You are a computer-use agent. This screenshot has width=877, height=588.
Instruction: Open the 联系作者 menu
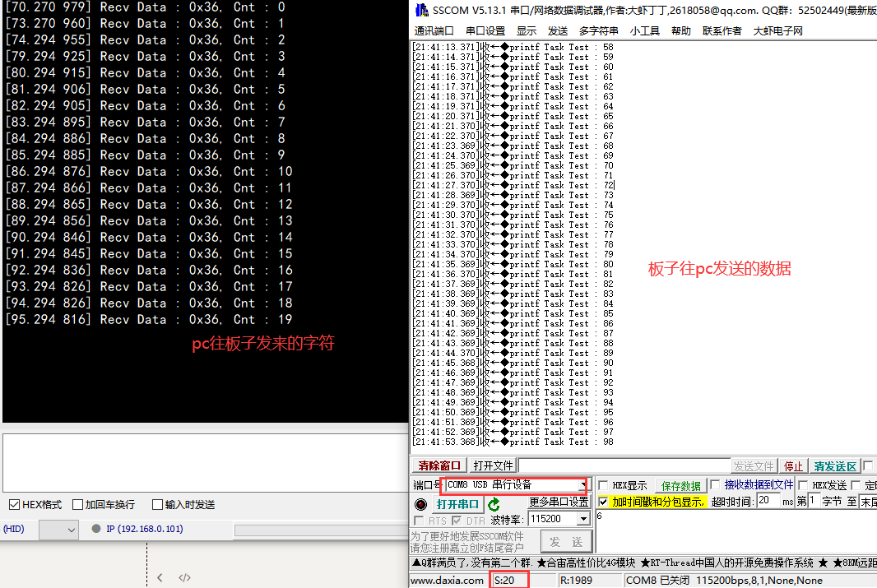[x=722, y=30]
